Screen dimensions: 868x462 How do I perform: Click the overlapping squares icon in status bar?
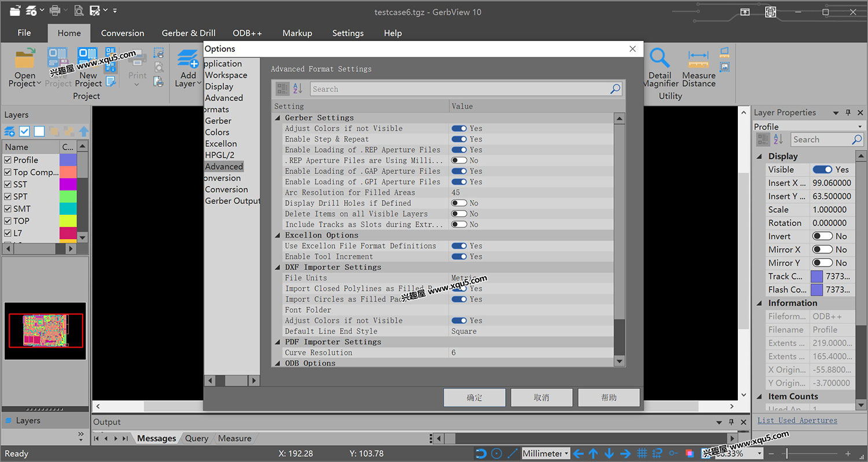(x=690, y=453)
